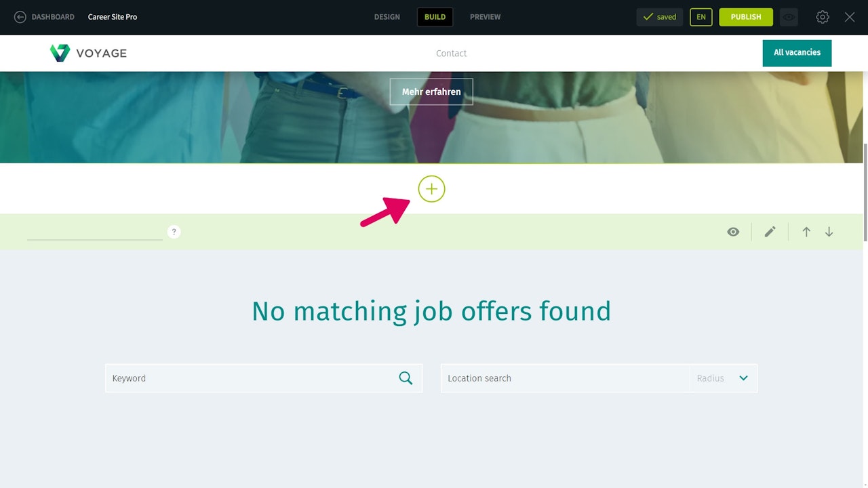Toggle section visibility eye icon

point(733,232)
